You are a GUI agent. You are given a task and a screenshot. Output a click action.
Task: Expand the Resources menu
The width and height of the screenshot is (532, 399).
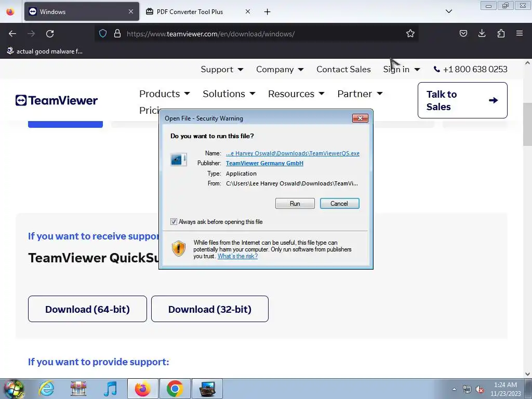click(296, 94)
